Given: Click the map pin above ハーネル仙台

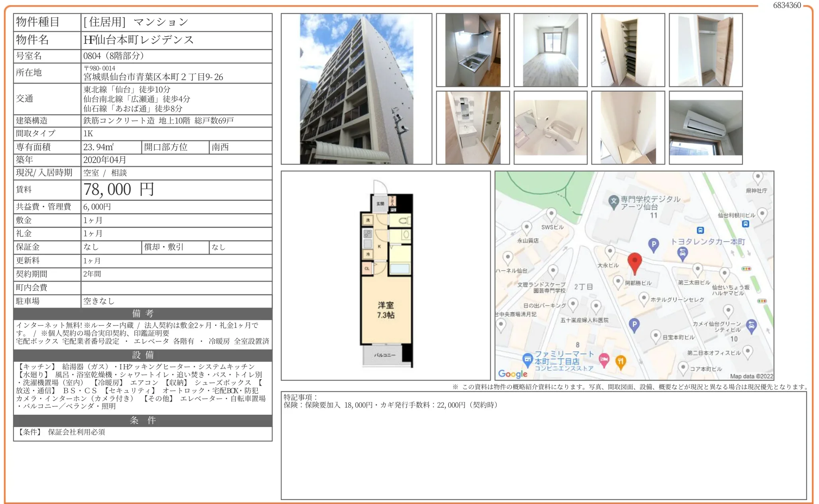Looking at the screenshot, I should 507,258.
